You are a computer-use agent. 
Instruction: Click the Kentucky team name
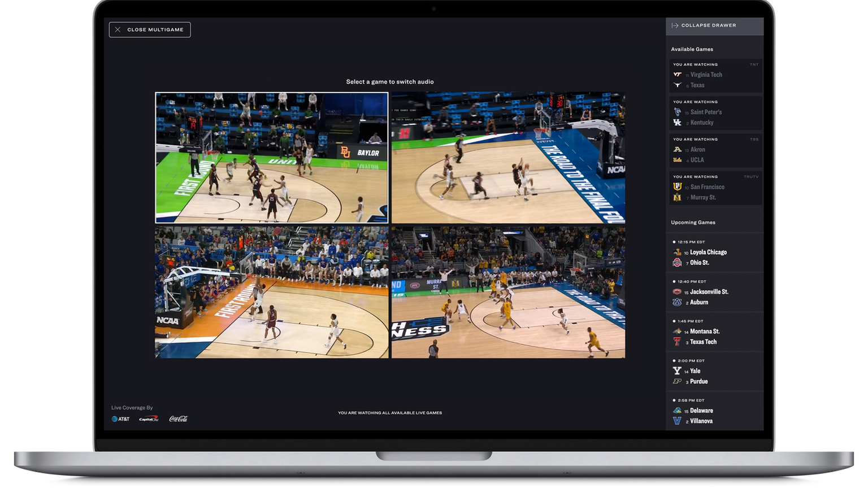pos(702,123)
